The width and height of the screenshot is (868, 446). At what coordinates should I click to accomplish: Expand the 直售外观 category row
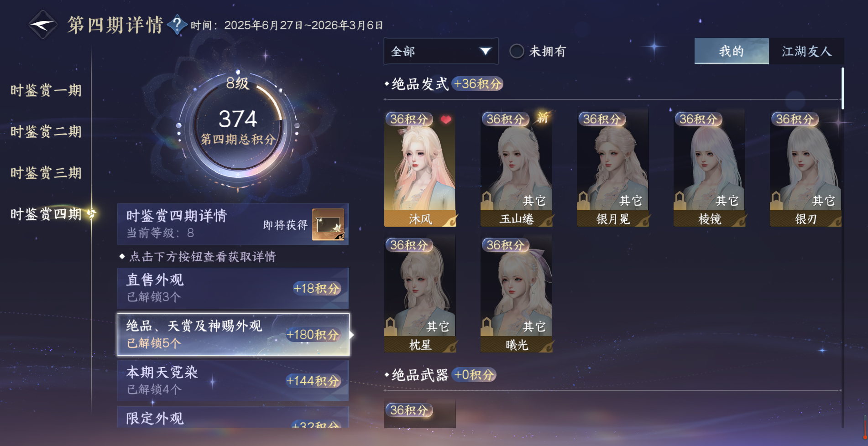233,288
